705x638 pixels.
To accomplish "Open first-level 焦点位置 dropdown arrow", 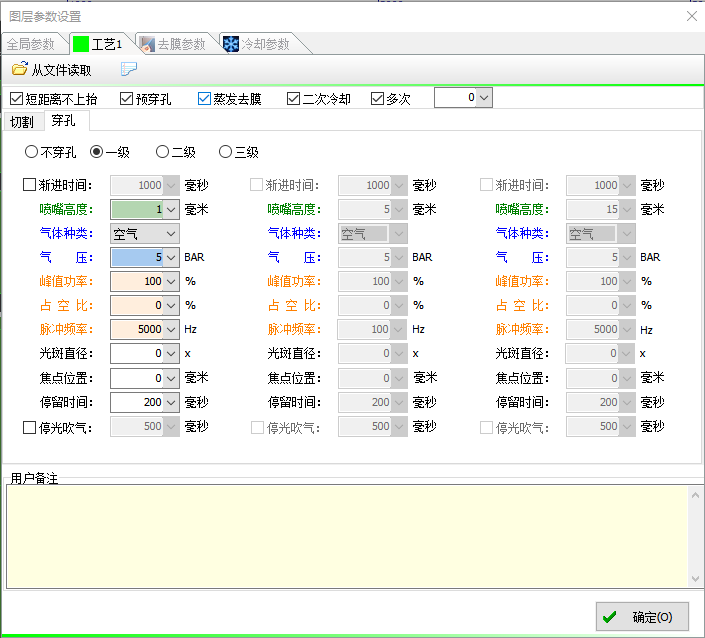I will [x=171, y=378].
